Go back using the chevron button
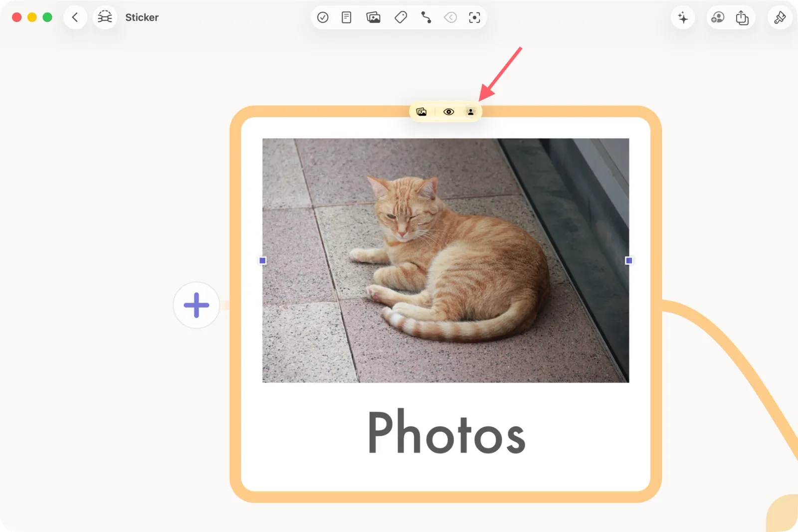The height and width of the screenshot is (532, 798). 75,17
